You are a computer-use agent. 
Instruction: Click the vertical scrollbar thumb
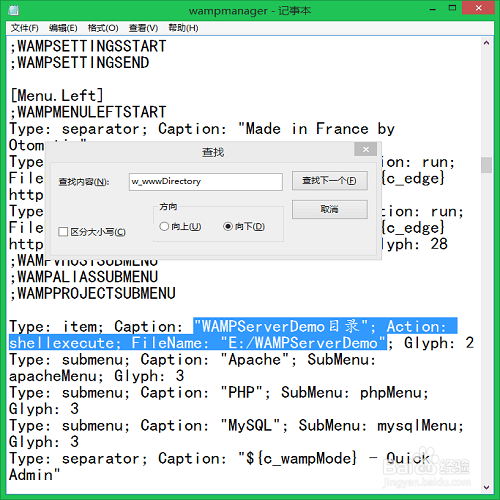[x=486, y=165]
